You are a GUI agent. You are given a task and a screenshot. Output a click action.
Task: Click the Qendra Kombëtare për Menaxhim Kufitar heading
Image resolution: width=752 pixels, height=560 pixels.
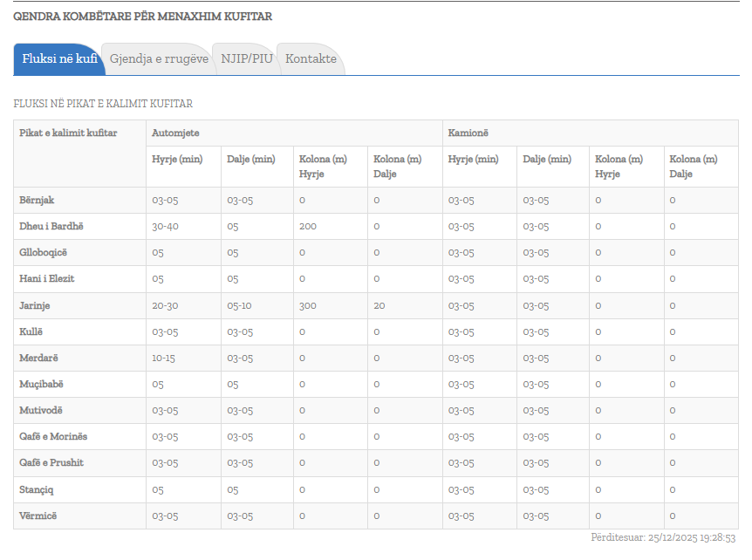coord(142,17)
